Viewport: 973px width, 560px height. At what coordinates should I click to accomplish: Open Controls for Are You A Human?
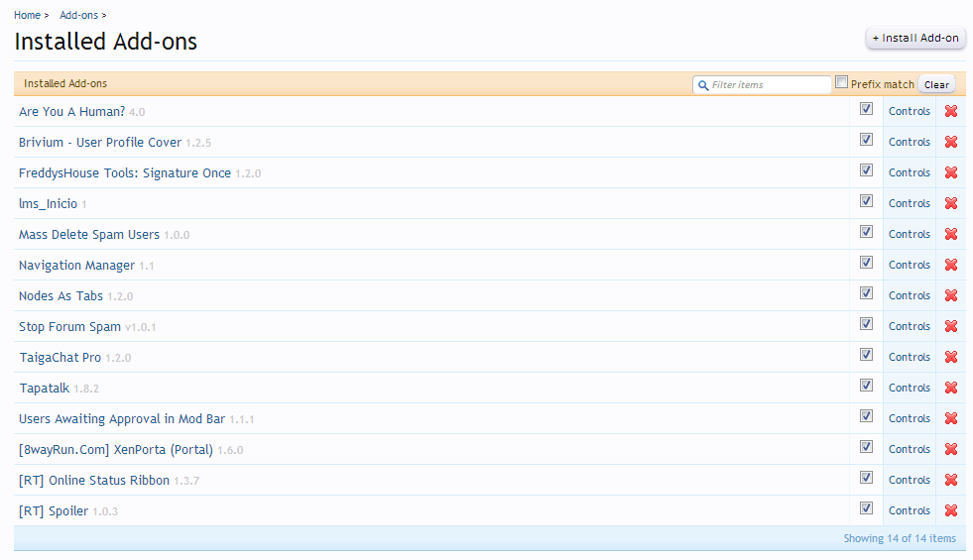[x=910, y=111]
